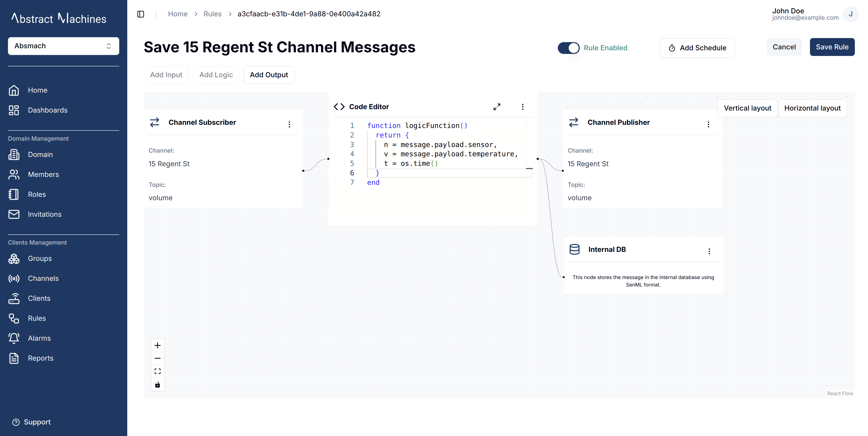Zoom out on the flow canvas
868x436 pixels.
pos(157,359)
